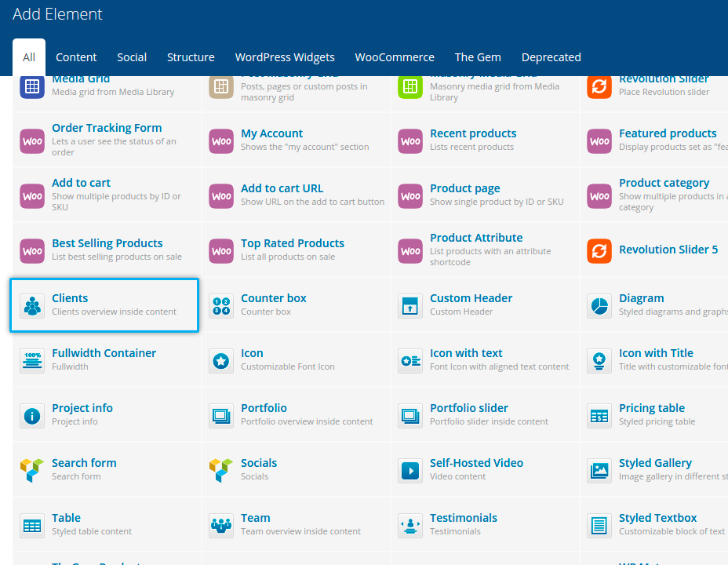Open the Deprecated tab
Image resolution: width=728 pixels, height=565 pixels.
coord(551,57)
